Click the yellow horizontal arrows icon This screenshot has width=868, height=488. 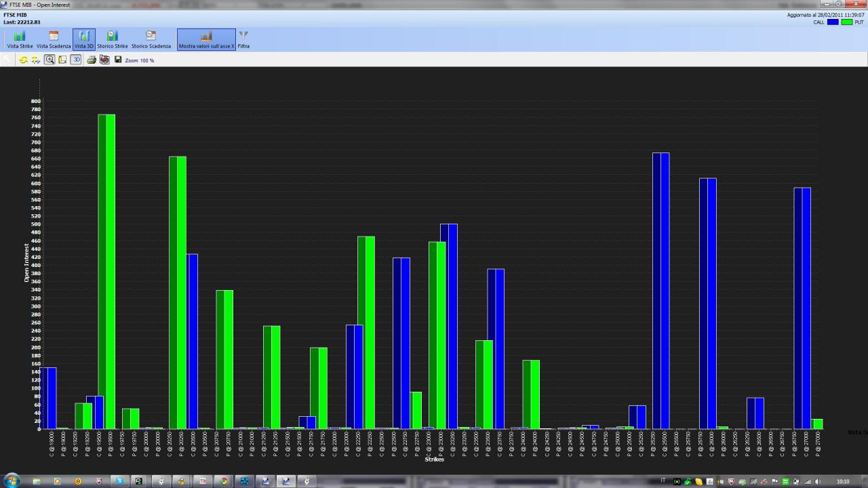tap(36, 60)
